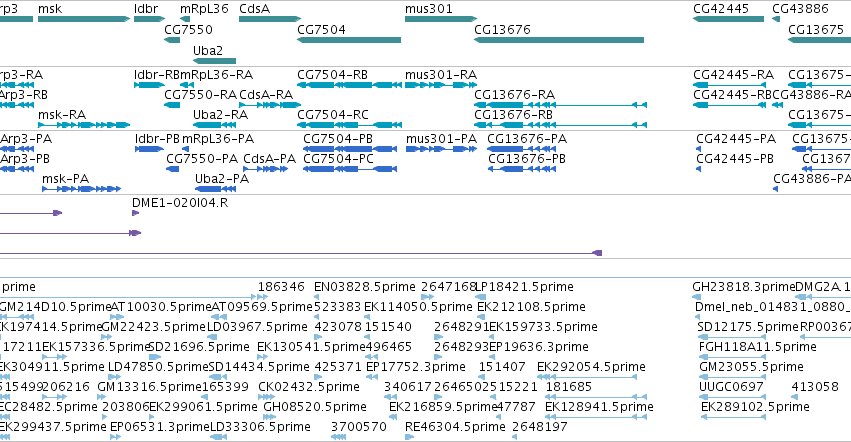Click protein ldbr-PB label
This screenshot has width=851, height=442.
click(x=157, y=138)
